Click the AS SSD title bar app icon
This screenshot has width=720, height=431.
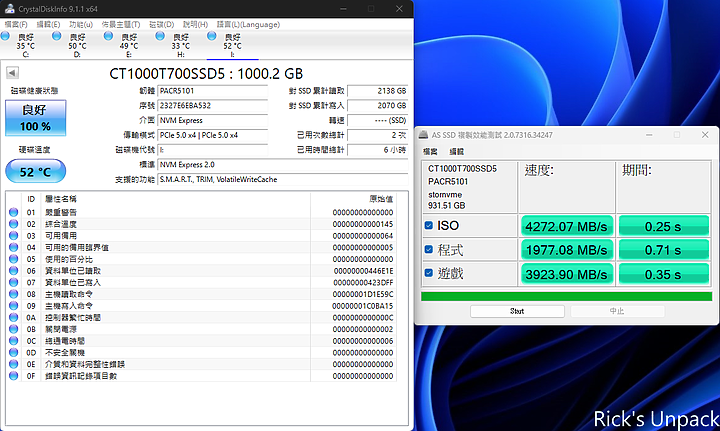coord(423,134)
